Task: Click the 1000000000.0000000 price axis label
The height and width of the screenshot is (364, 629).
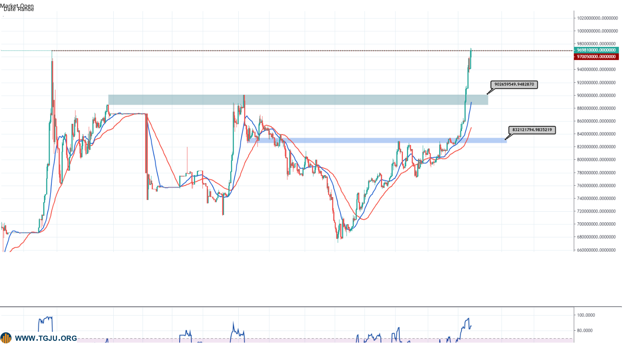Action: [x=597, y=31]
